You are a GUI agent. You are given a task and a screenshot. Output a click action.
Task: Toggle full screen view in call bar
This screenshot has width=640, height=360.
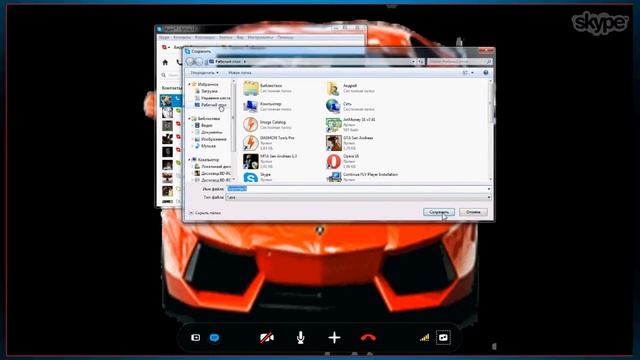click(x=443, y=338)
